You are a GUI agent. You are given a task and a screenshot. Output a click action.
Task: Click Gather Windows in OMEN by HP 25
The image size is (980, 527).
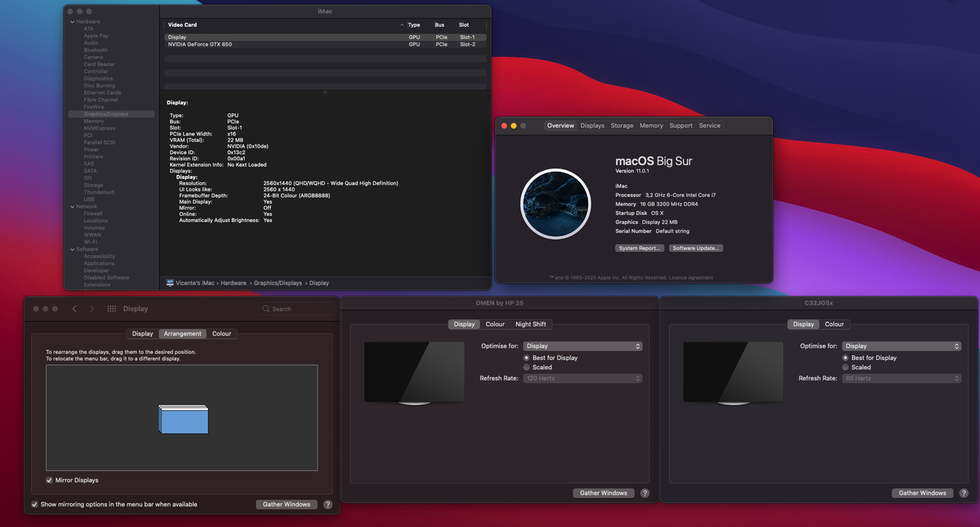(603, 493)
